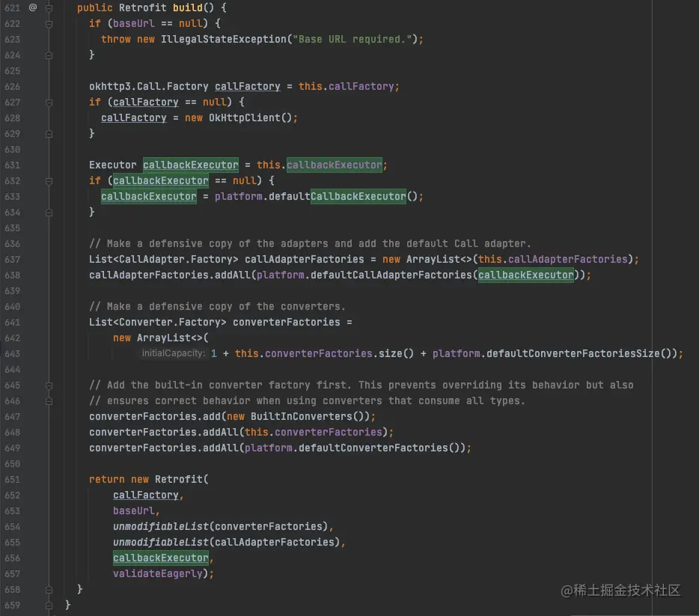
Task: Click the return keyword on line 651
Action: coord(107,479)
